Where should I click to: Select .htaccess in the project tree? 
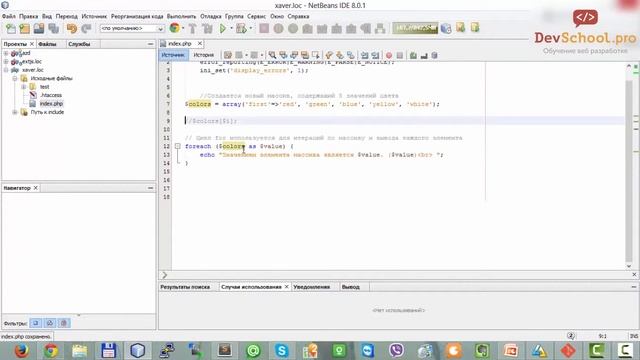pos(51,95)
